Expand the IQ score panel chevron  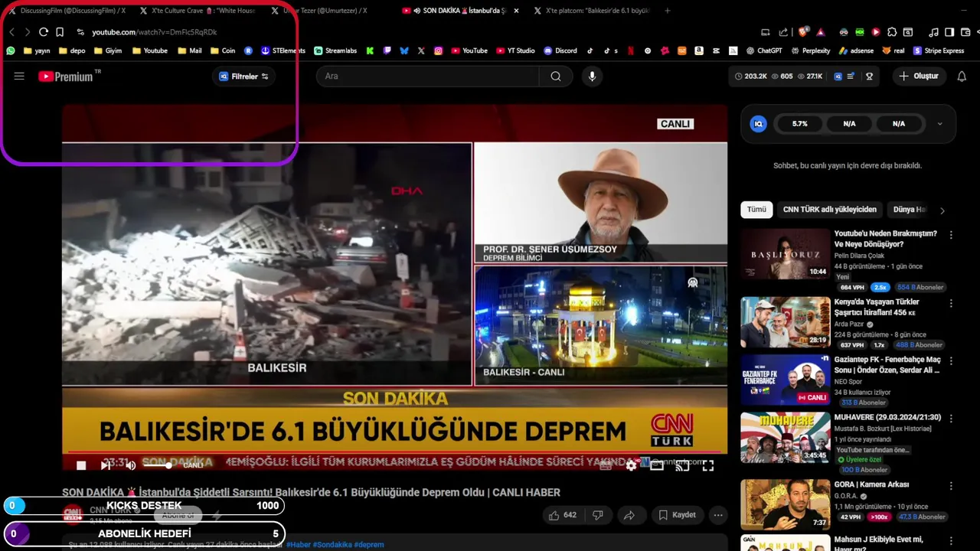(940, 124)
